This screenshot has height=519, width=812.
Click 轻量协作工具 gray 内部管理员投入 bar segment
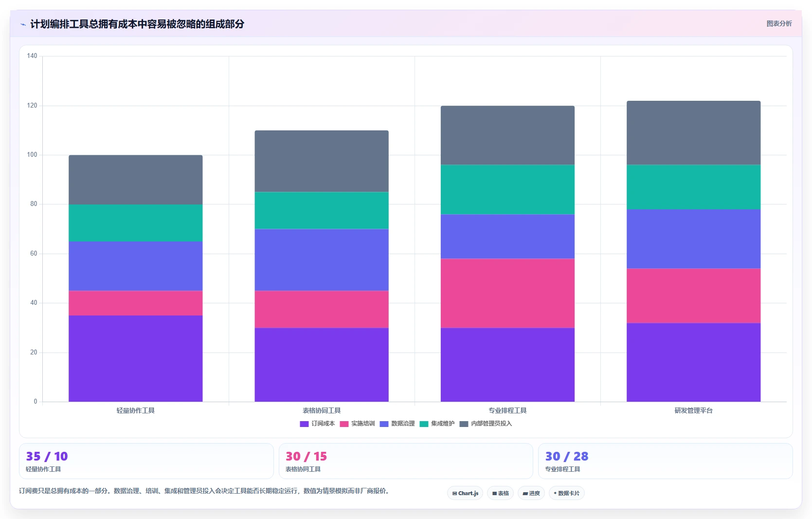point(135,180)
